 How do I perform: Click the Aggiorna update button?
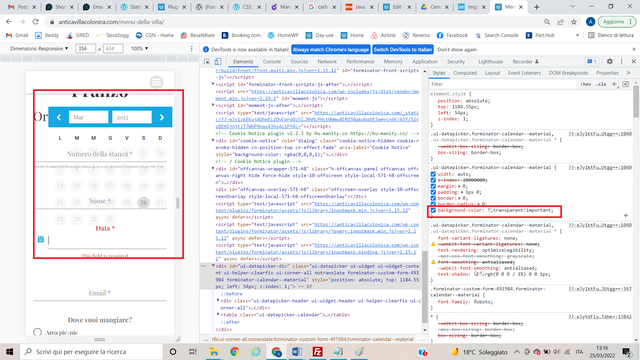(616, 22)
